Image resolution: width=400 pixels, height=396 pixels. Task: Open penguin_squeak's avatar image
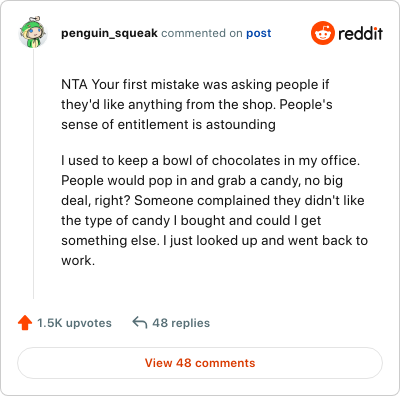point(33,32)
